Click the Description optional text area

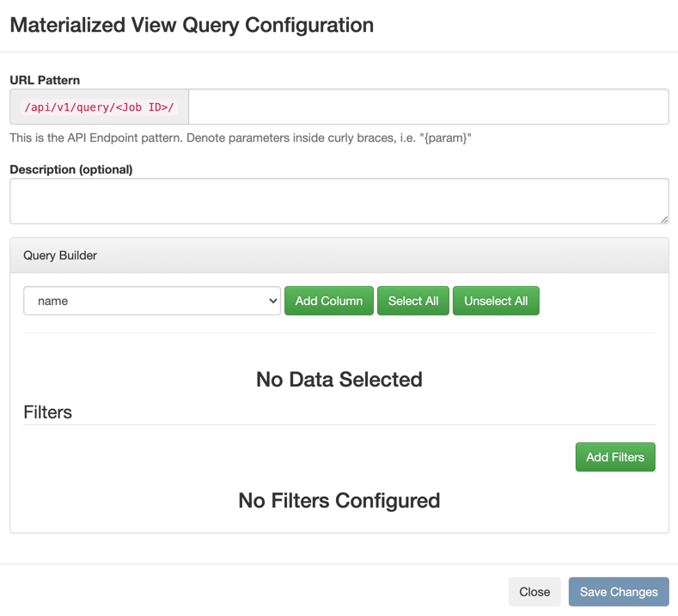pyautogui.click(x=339, y=201)
